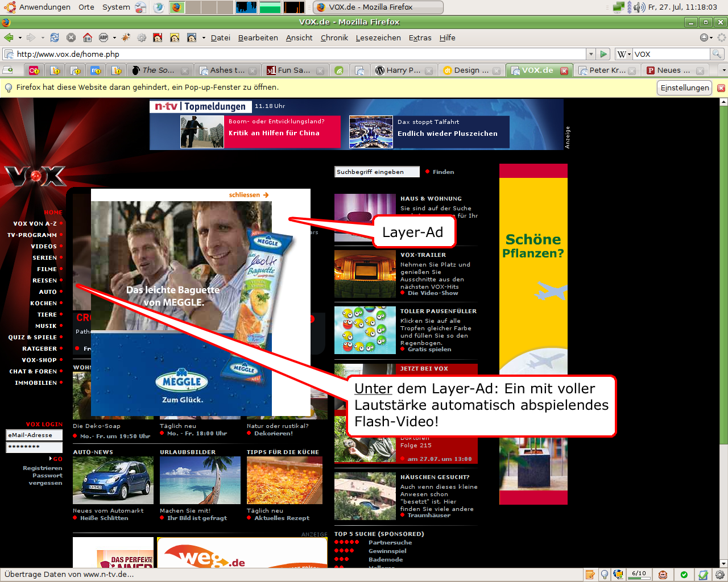This screenshot has width=728, height=582.
Task: Click the VOX login GO button
Action: 56,459
